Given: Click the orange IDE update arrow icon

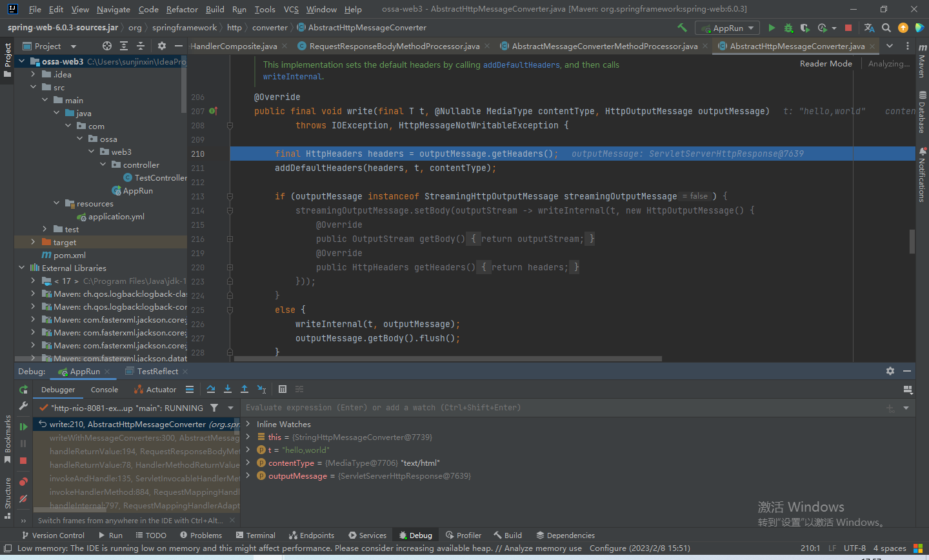Looking at the screenshot, I should click(903, 28).
